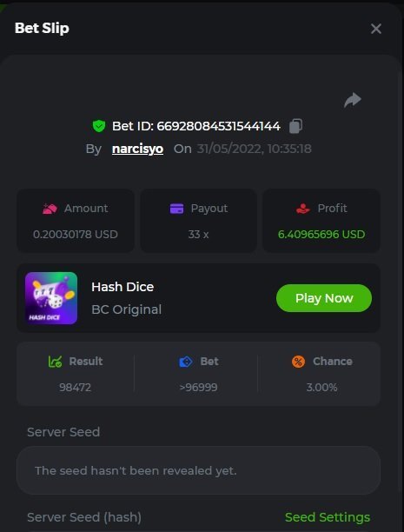The image size is (404, 532).
Task: Click the purple Payout card icon
Action: [x=176, y=209]
